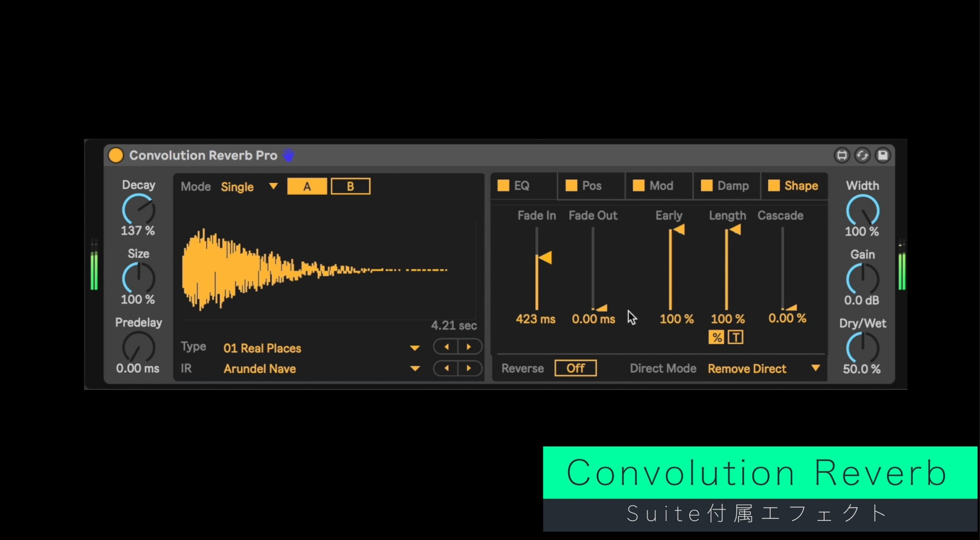Open the Mode dropdown showing Single

click(249, 187)
